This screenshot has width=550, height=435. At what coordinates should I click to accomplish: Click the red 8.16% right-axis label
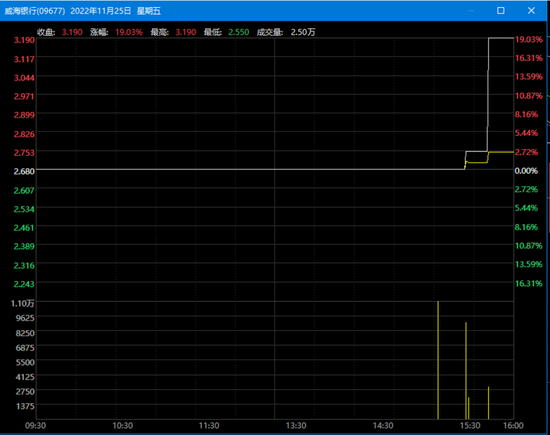point(526,114)
